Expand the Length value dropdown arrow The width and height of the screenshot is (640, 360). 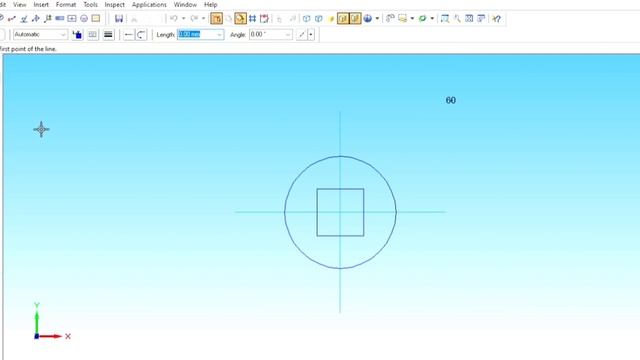click(220, 35)
